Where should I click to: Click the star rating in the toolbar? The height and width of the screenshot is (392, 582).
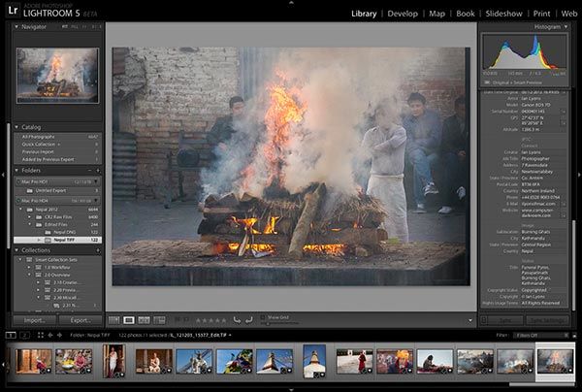click(x=211, y=318)
